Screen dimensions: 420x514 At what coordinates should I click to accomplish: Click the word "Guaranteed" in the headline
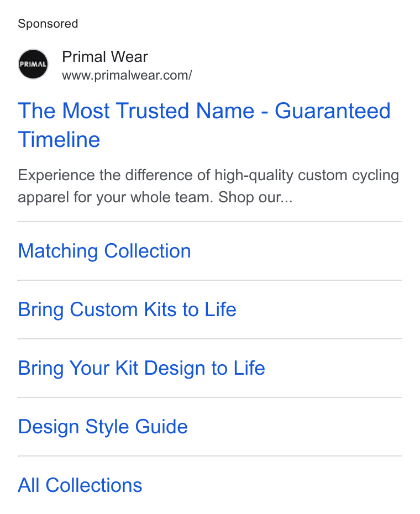(333, 111)
